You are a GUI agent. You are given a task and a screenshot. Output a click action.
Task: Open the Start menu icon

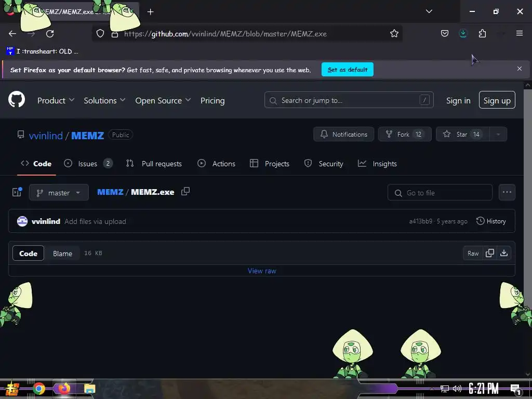[x=12, y=389]
